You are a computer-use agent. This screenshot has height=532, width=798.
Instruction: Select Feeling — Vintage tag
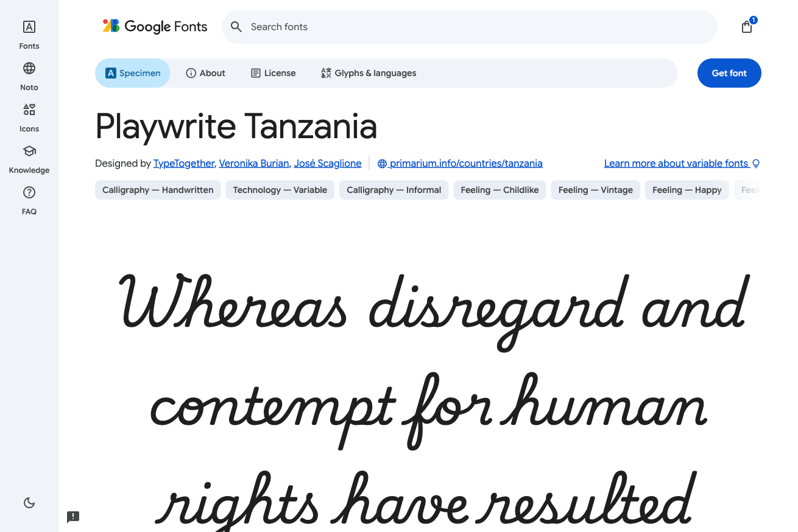coord(596,190)
